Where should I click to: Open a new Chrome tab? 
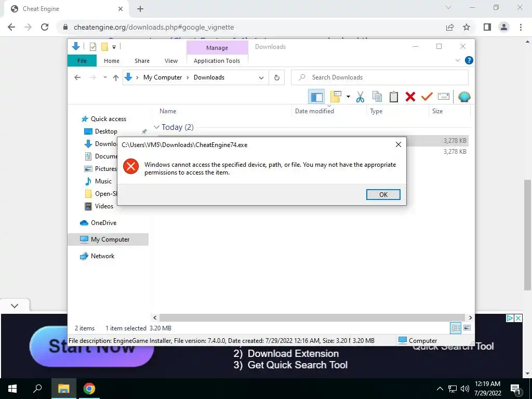[x=140, y=9]
